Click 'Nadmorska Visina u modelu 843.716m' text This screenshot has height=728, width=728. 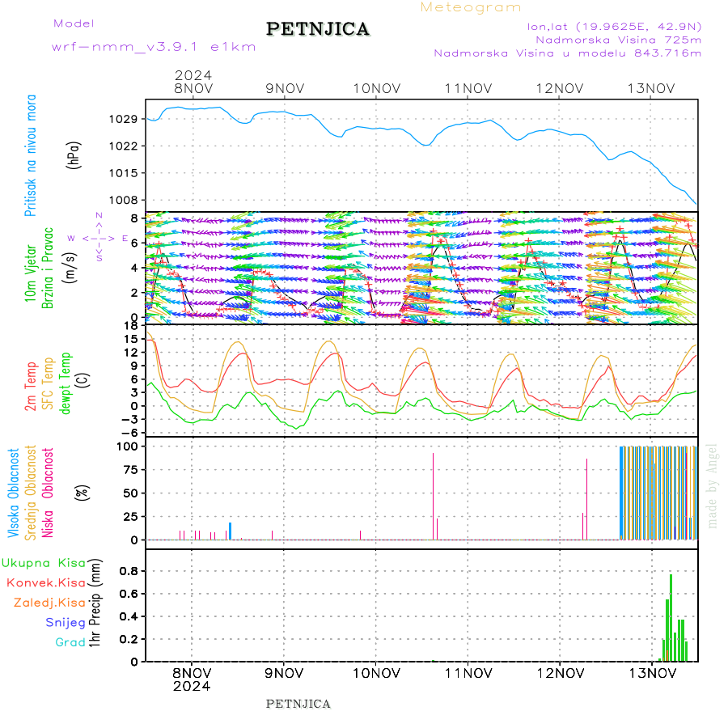pyautogui.click(x=567, y=53)
